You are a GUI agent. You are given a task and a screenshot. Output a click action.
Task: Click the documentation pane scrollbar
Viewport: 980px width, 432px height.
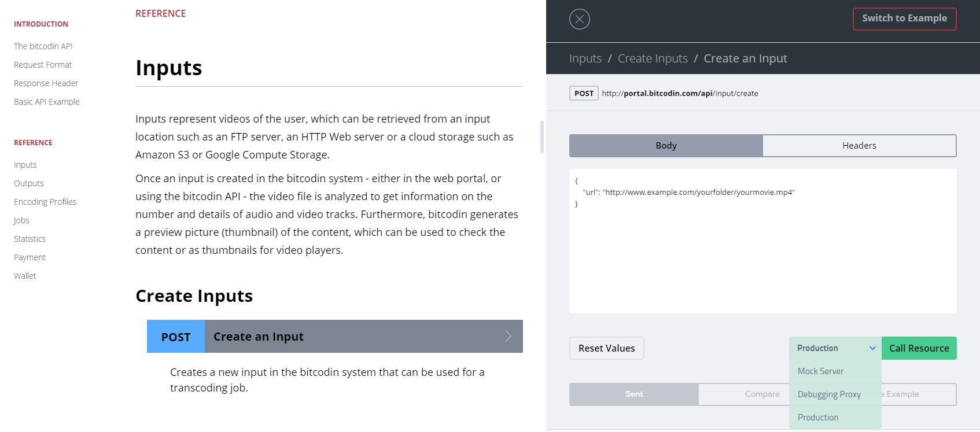(542, 137)
